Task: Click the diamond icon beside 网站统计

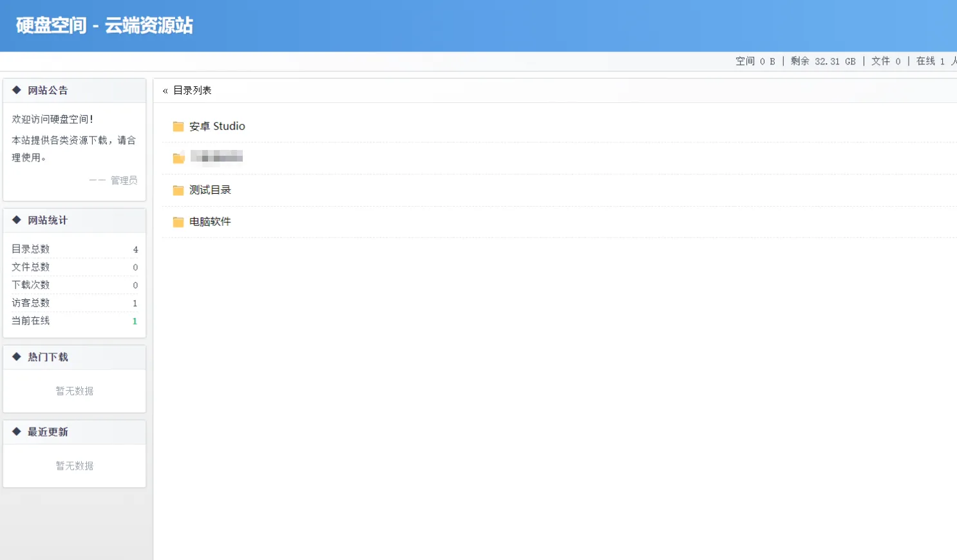Action: pyautogui.click(x=17, y=220)
